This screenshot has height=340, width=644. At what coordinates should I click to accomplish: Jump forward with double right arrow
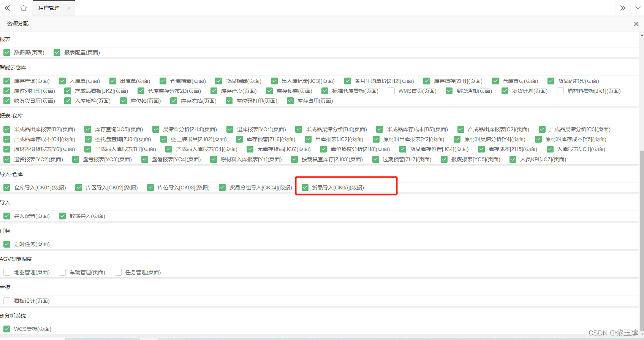point(623,8)
